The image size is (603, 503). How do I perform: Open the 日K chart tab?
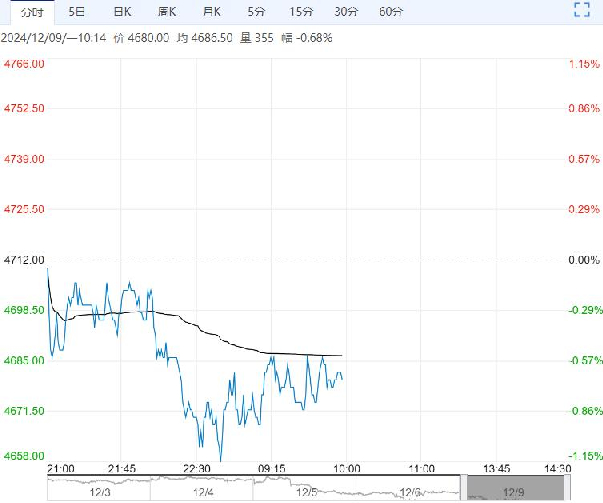[x=122, y=12]
